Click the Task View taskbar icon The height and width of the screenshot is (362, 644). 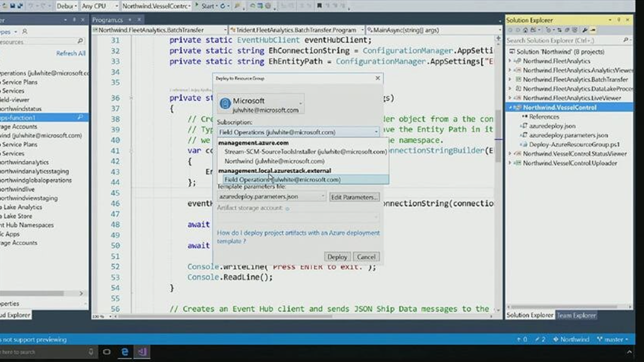click(x=107, y=351)
